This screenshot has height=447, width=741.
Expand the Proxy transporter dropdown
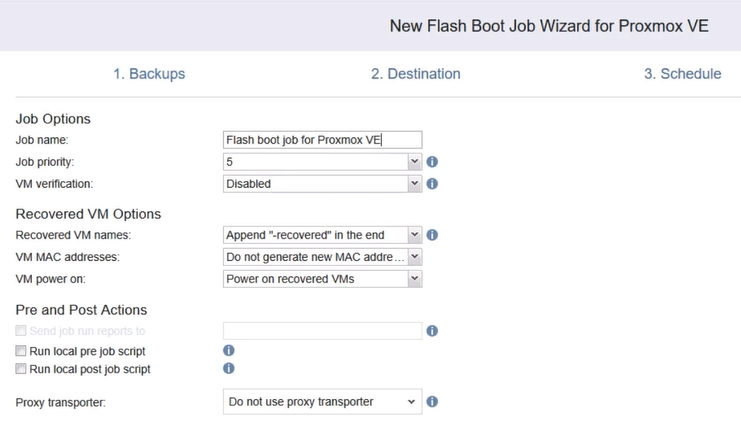(x=322, y=402)
